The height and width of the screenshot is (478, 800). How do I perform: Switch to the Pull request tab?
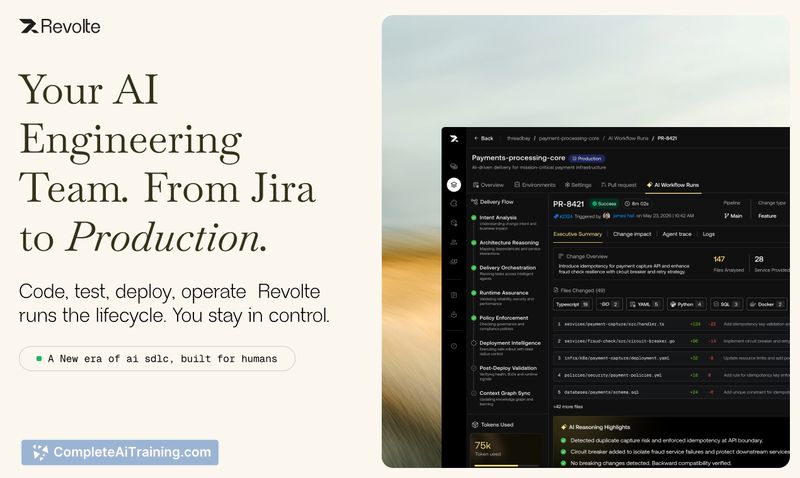[x=619, y=185]
